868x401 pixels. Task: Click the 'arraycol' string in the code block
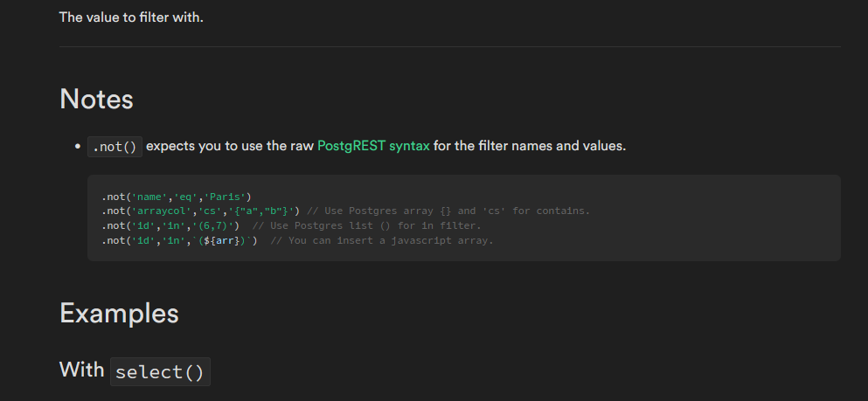pyautogui.click(x=156, y=211)
